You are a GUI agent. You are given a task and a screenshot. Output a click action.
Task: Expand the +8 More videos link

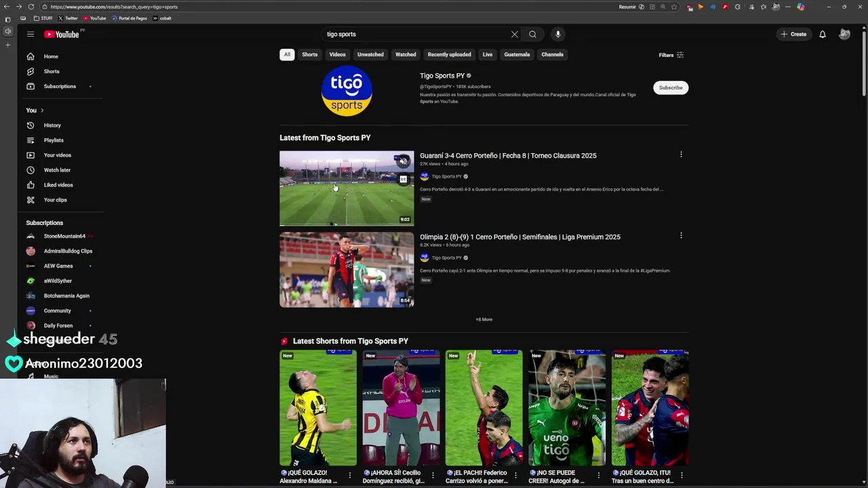tap(484, 319)
